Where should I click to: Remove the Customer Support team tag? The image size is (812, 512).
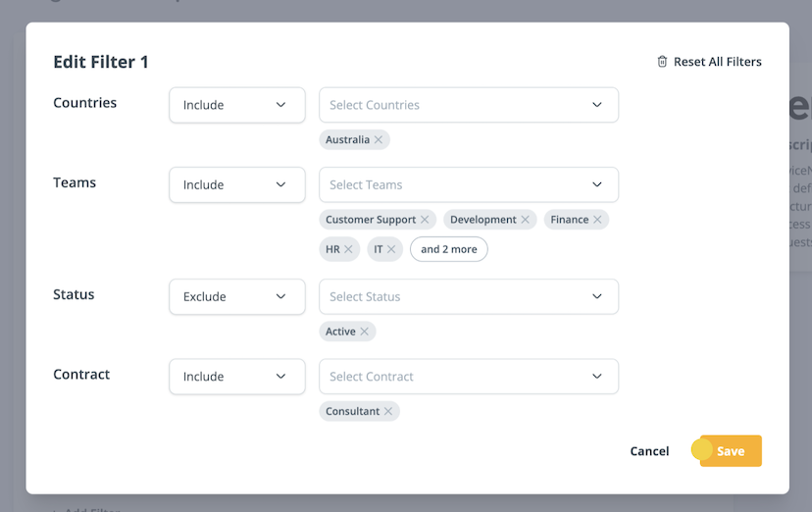pyautogui.click(x=425, y=220)
